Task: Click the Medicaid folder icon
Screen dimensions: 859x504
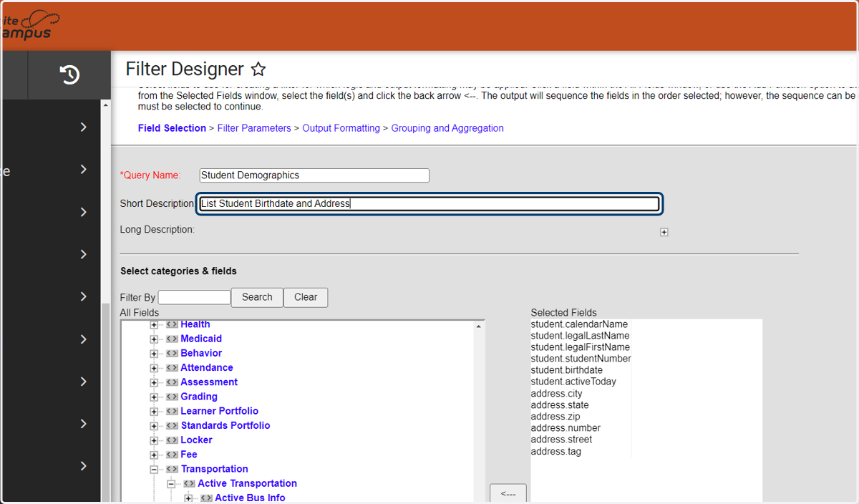Action: click(x=172, y=339)
